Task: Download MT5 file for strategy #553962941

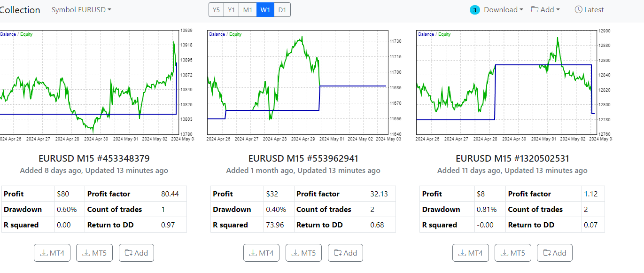Action: click(x=303, y=253)
